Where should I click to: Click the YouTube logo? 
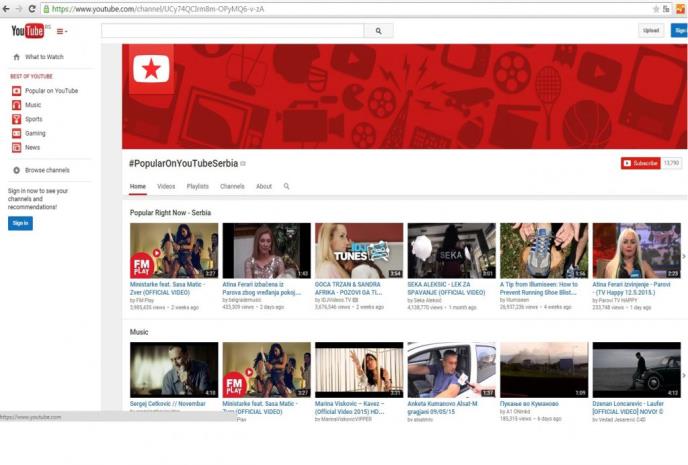27,31
